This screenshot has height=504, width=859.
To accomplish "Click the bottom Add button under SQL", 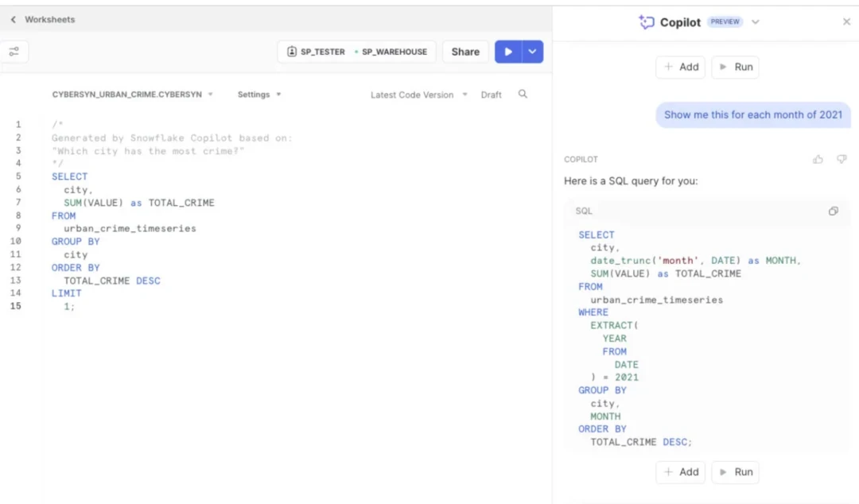I will click(681, 472).
